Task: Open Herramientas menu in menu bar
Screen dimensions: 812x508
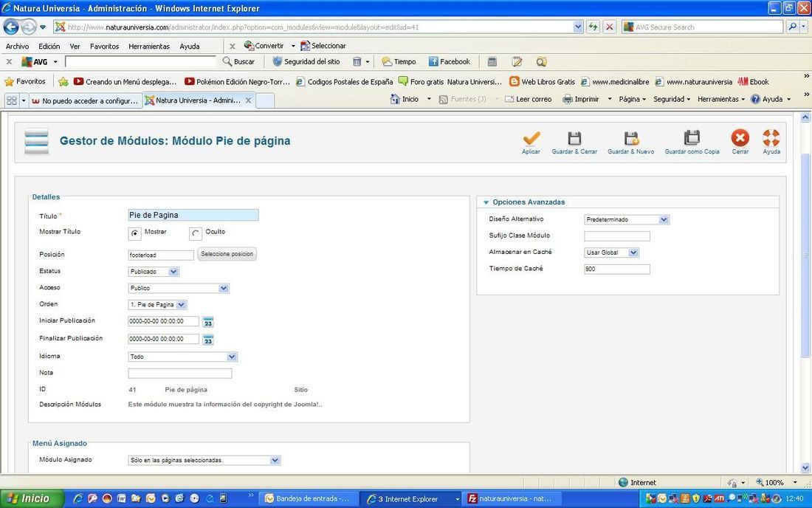Action: pos(149,46)
